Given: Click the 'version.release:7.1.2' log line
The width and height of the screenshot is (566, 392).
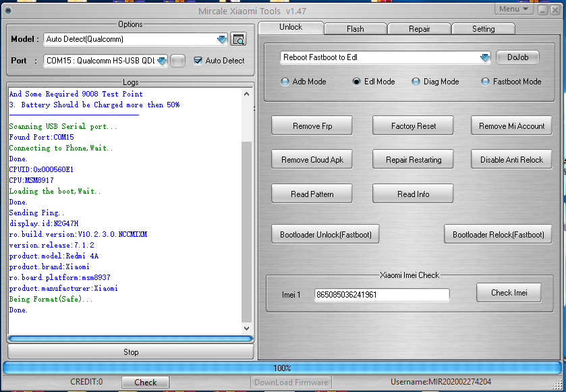Looking at the screenshot, I should [52, 245].
